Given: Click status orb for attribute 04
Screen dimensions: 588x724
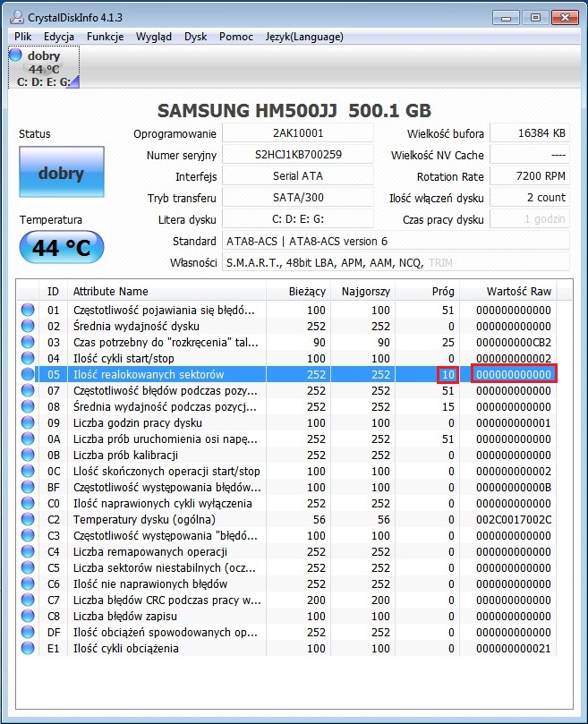Looking at the screenshot, I should [28, 358].
